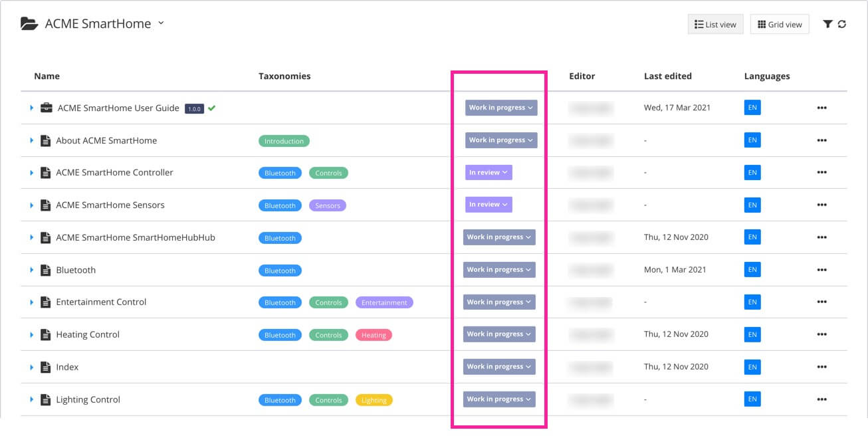Expand the Heating Control tree item

tap(31, 334)
